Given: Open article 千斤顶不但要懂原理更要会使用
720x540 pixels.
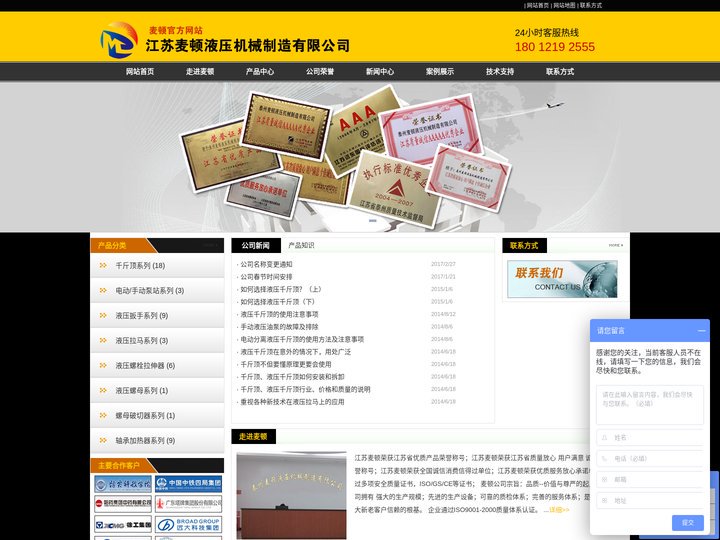Looking at the screenshot, I should click(286, 364).
